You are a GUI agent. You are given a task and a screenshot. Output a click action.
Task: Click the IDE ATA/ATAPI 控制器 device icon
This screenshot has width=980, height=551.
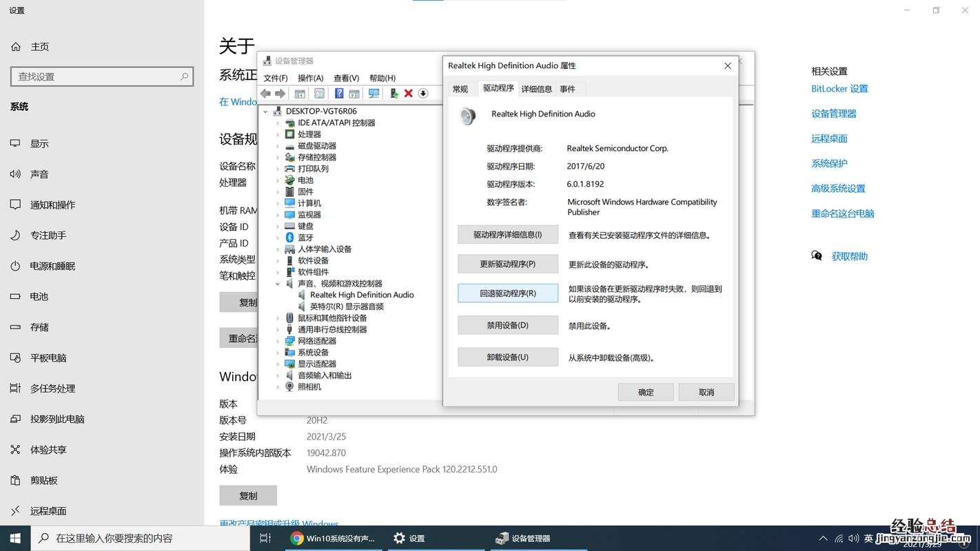(290, 123)
